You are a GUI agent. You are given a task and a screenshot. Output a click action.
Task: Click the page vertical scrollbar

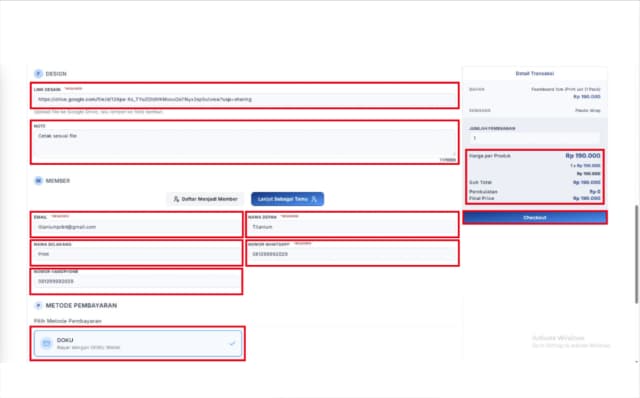(x=636, y=254)
